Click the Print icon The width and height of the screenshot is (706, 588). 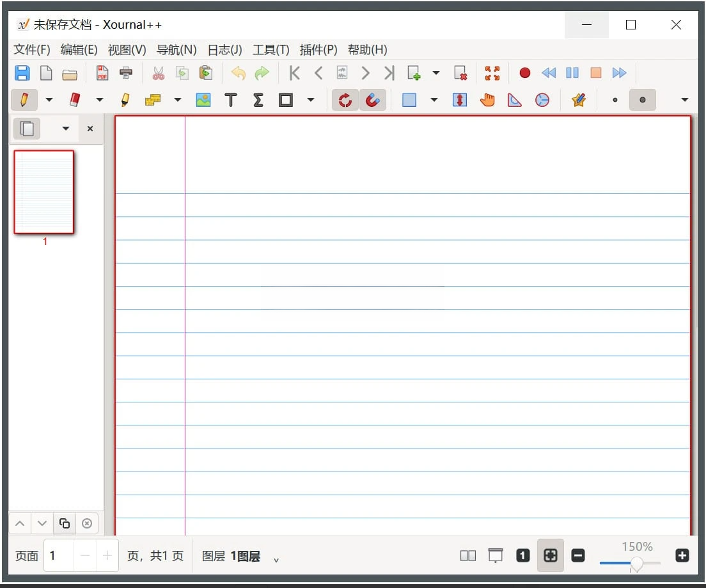126,73
